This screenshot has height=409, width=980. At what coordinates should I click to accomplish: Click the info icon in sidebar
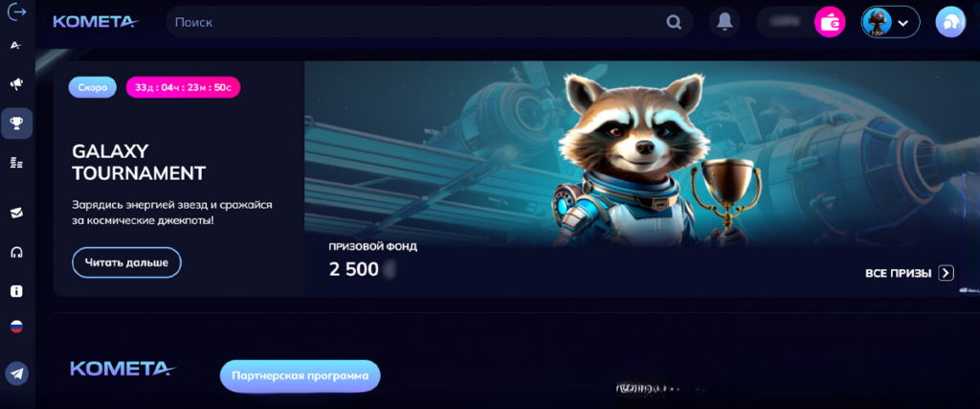tap(17, 291)
